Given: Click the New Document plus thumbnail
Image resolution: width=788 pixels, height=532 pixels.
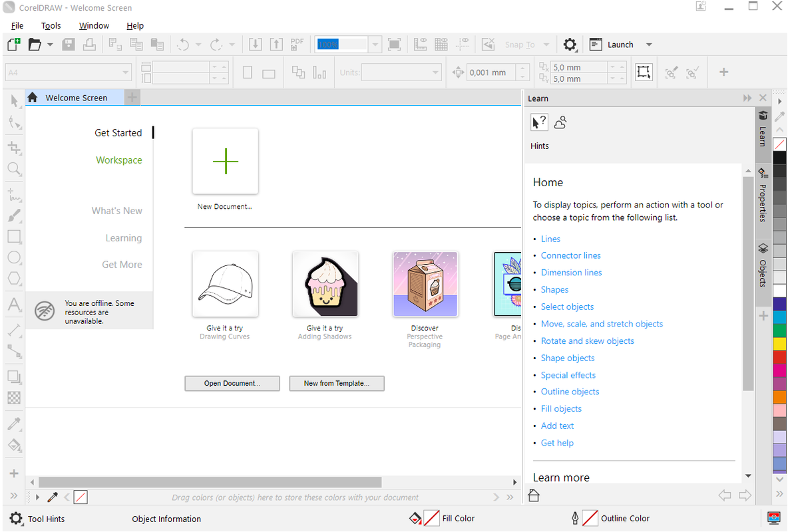Looking at the screenshot, I should [x=225, y=161].
